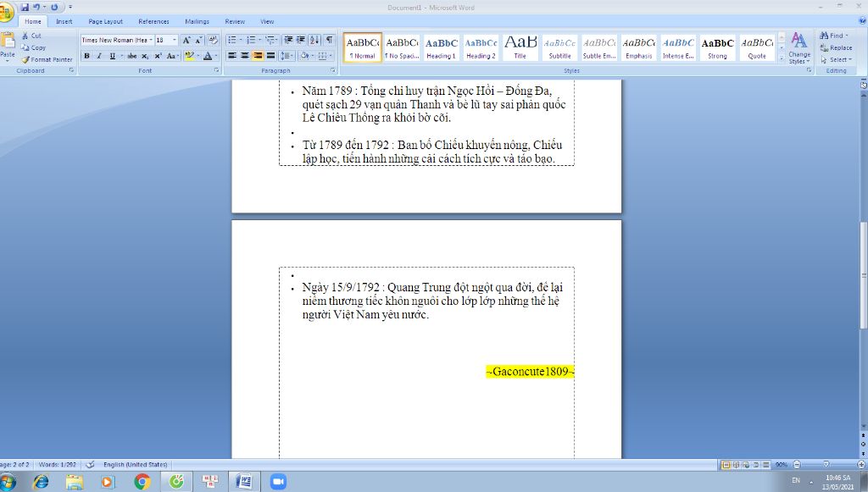Switch to Full Screen Reading view
This screenshot has height=492, width=868.
tap(737, 465)
